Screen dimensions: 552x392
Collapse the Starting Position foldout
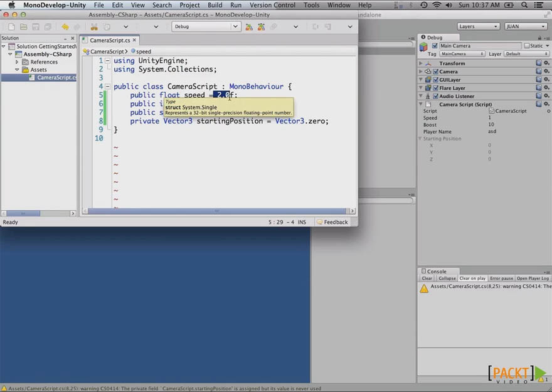tap(420, 139)
